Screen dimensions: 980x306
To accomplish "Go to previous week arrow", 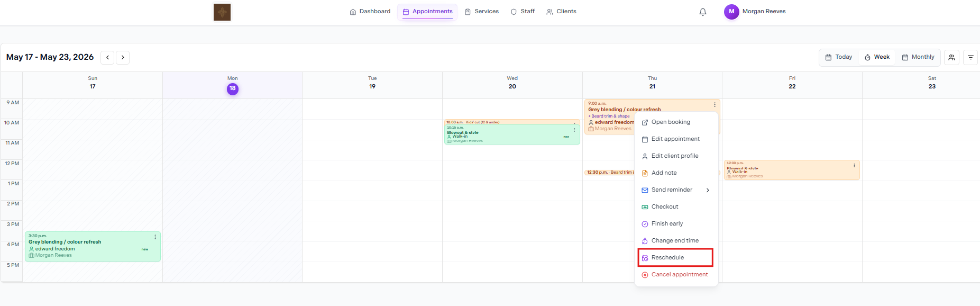I will (107, 57).
